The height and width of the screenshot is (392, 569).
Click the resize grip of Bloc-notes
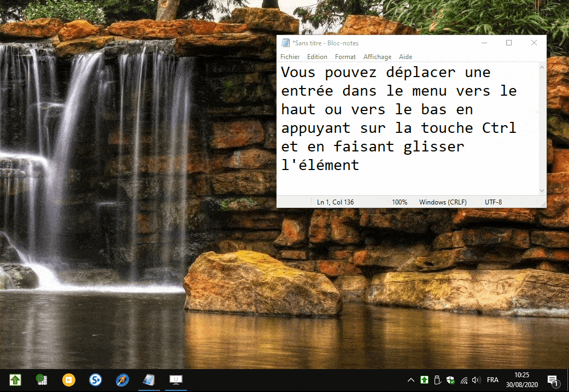tap(543, 204)
